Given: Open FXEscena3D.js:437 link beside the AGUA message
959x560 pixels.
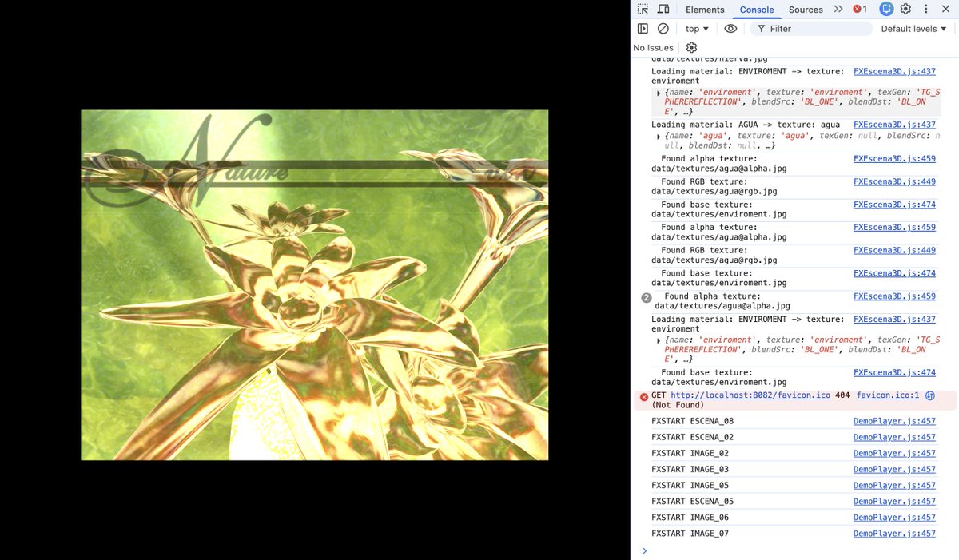Looking at the screenshot, I should pyautogui.click(x=894, y=125).
